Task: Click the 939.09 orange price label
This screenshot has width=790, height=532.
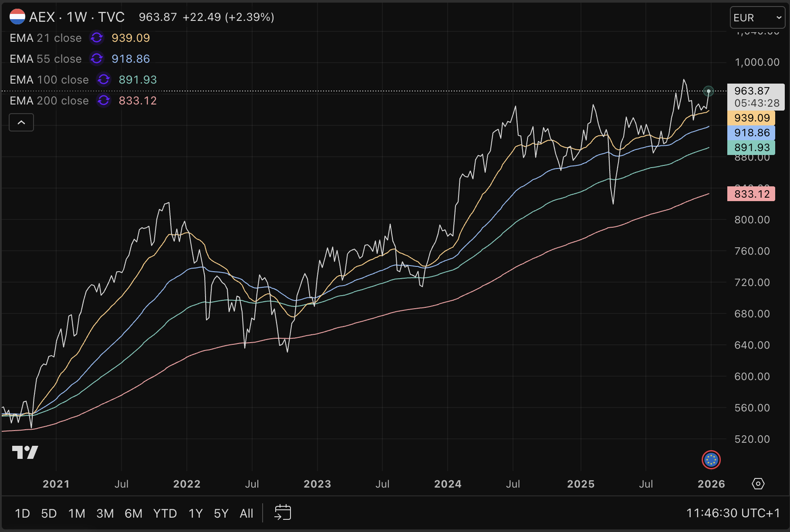Action: [x=751, y=118]
